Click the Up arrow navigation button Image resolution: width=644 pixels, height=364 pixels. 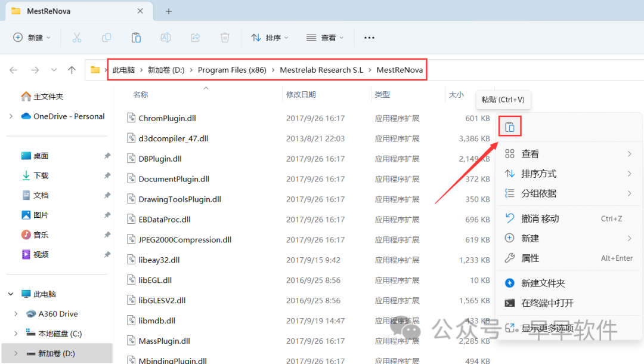(72, 70)
